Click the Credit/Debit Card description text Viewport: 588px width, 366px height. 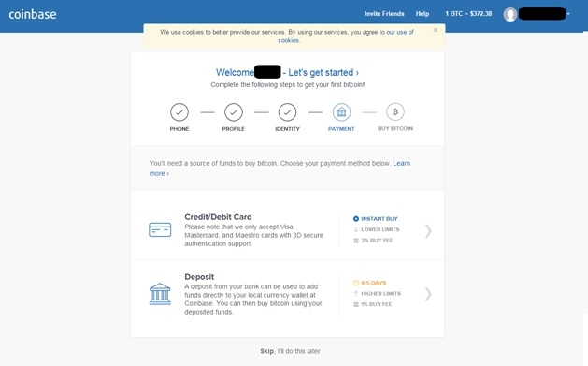coord(254,235)
